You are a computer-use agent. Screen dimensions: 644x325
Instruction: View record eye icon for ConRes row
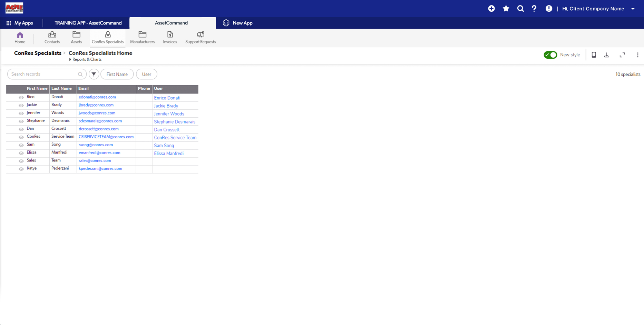(21, 137)
